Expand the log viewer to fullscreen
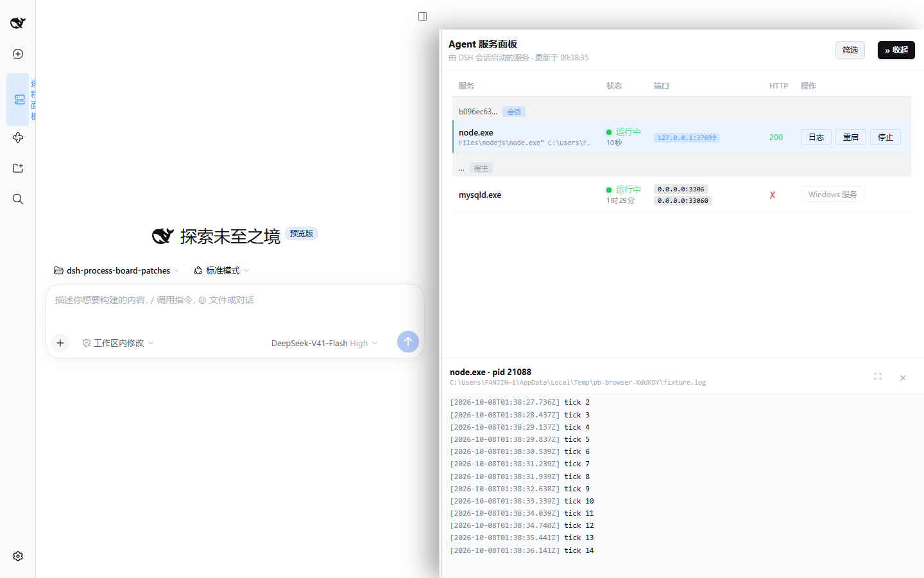 coord(878,376)
